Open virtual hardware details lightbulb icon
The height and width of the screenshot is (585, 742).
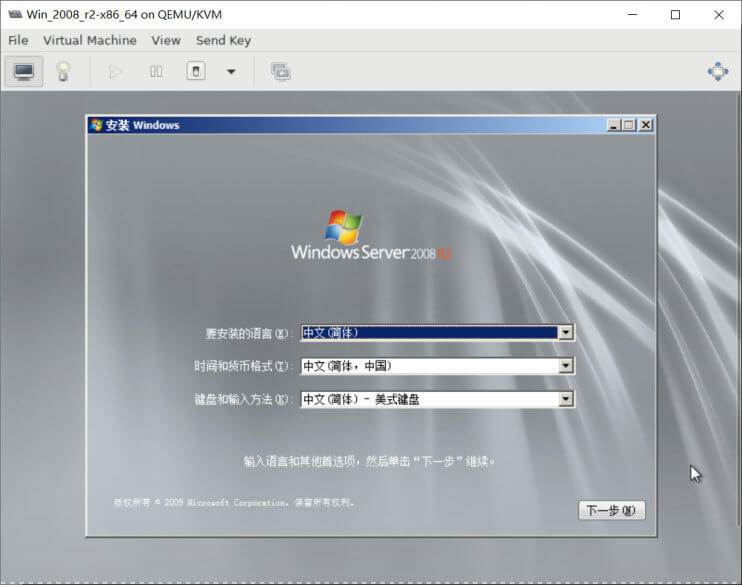pyautogui.click(x=63, y=71)
